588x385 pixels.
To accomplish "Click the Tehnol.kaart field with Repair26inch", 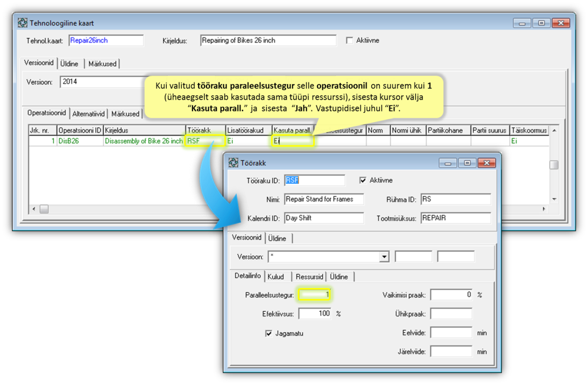I will [x=106, y=40].
